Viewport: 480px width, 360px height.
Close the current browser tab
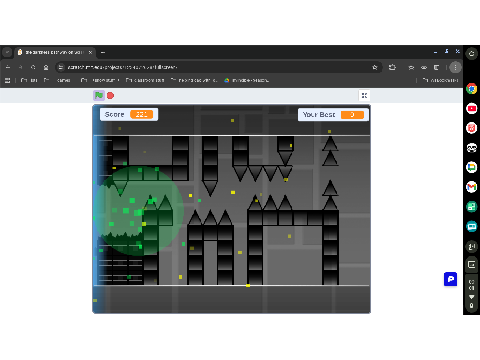90,52
